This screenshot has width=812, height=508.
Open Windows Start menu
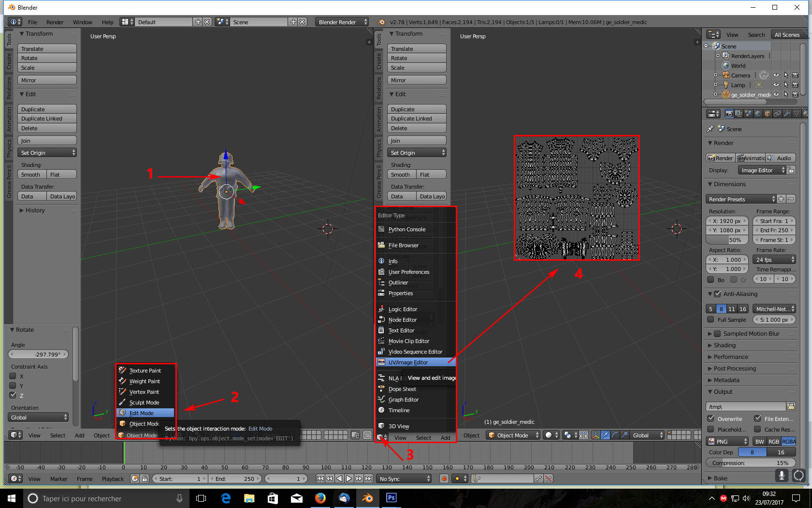12,498
